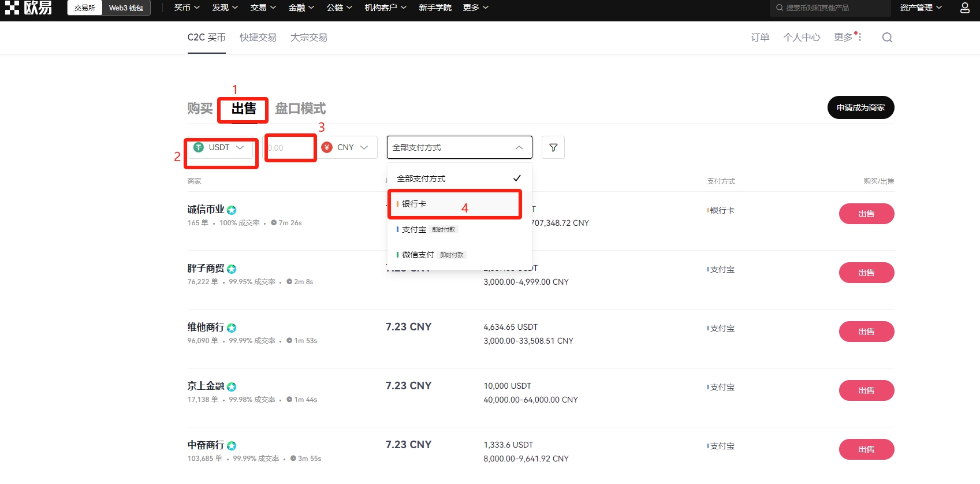
Task: Click the verified badge next to 胖子商贸
Action: click(x=232, y=269)
